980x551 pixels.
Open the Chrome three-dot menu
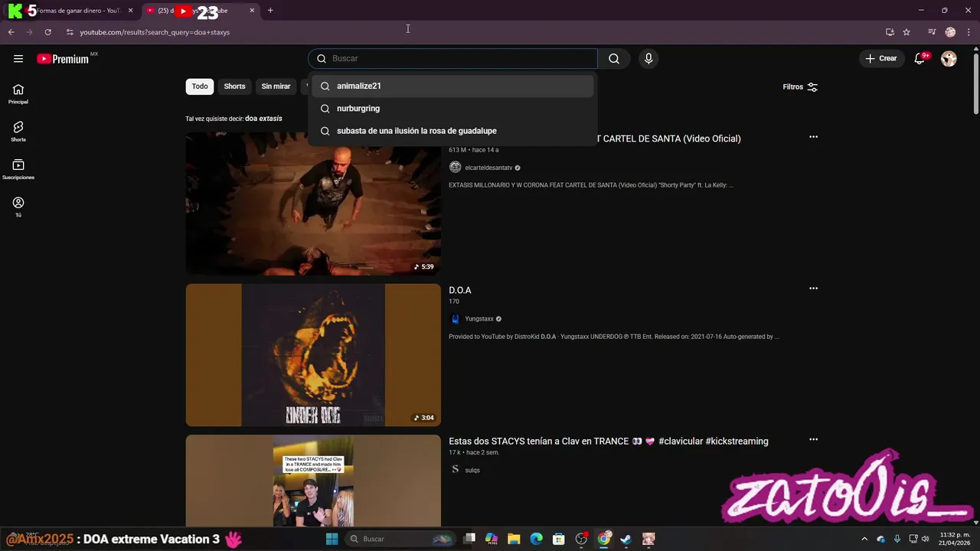point(969,32)
